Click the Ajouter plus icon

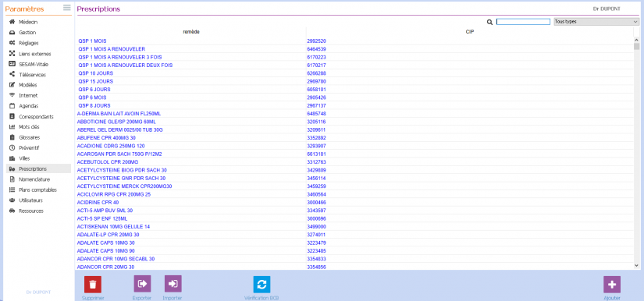click(x=612, y=284)
